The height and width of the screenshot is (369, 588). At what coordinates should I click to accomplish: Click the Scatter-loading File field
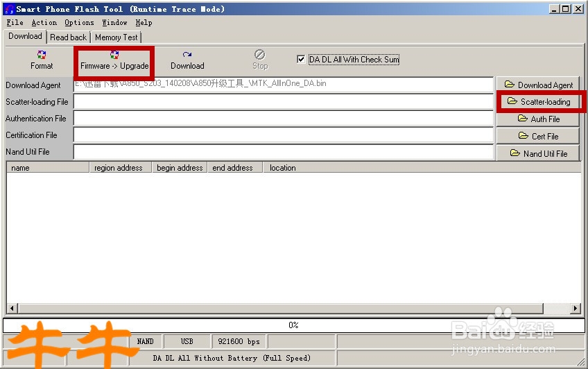click(x=284, y=102)
